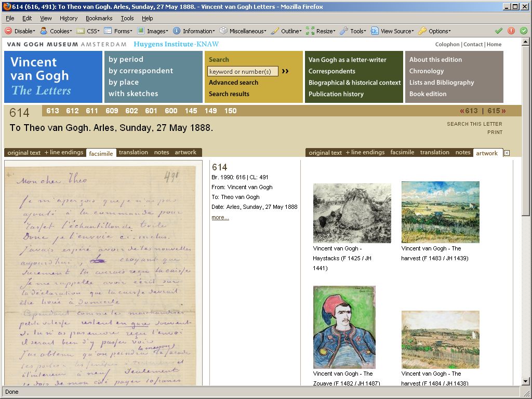532x399 pixels.
Task: Click the red Disable icon
Action: point(8,31)
